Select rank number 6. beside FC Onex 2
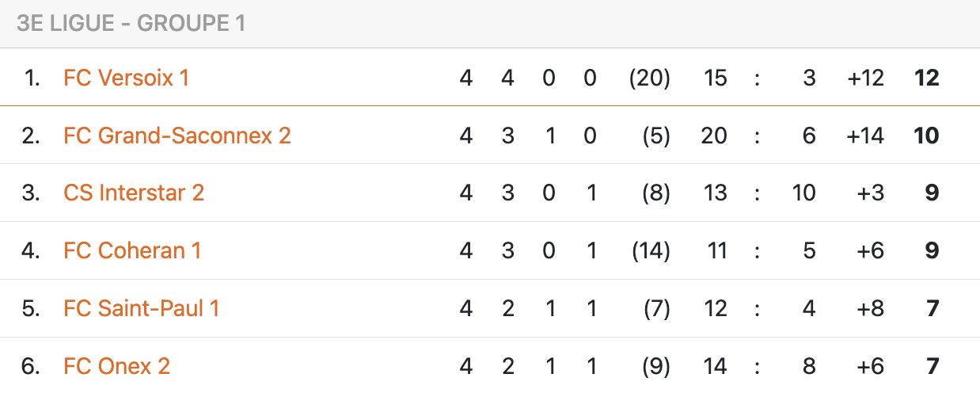980x393 pixels. point(31,366)
